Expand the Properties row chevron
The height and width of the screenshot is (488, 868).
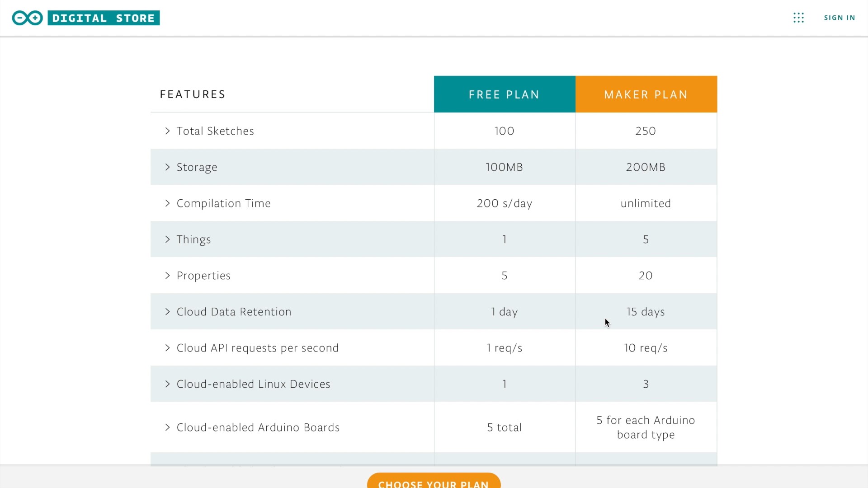pyautogui.click(x=168, y=276)
